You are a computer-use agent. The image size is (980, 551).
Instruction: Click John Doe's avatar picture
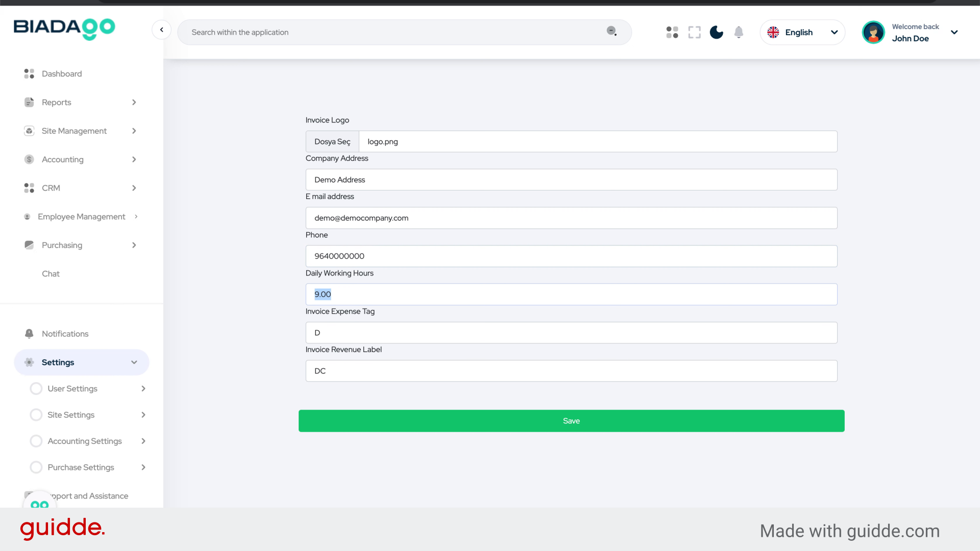pyautogui.click(x=873, y=32)
